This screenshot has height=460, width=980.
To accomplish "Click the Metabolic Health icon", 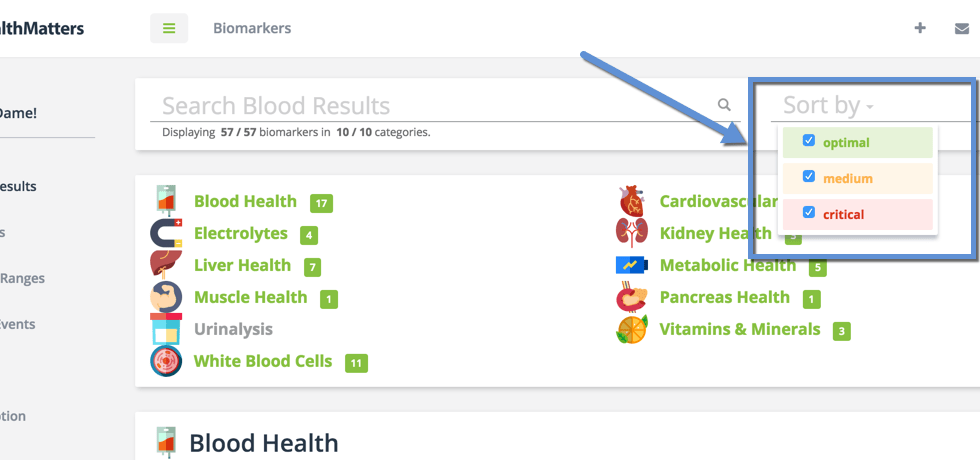I will [x=632, y=265].
